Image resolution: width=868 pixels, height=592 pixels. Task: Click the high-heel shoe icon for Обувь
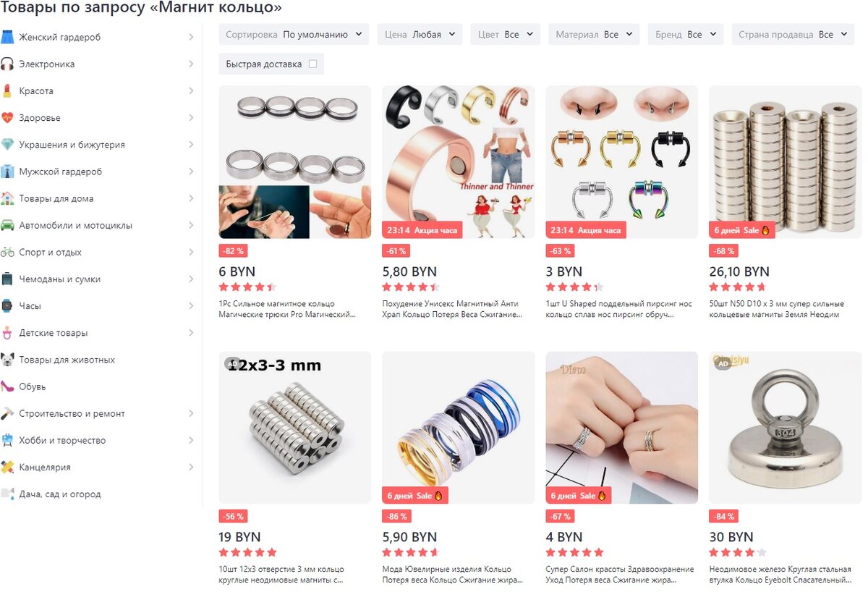tap(7, 386)
